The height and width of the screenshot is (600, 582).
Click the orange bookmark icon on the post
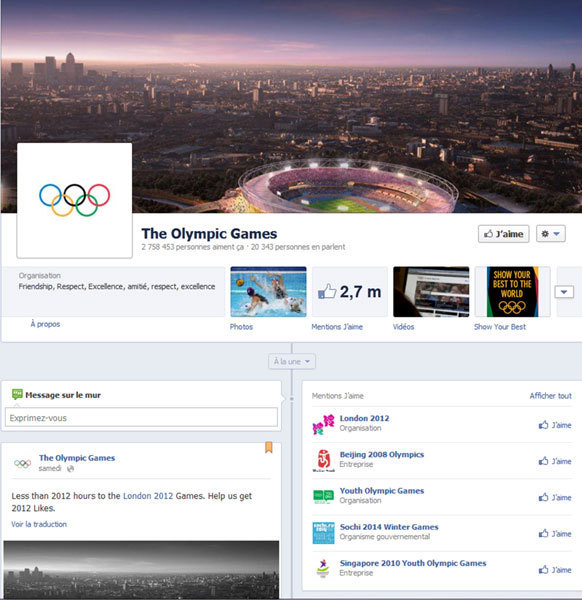point(269,447)
